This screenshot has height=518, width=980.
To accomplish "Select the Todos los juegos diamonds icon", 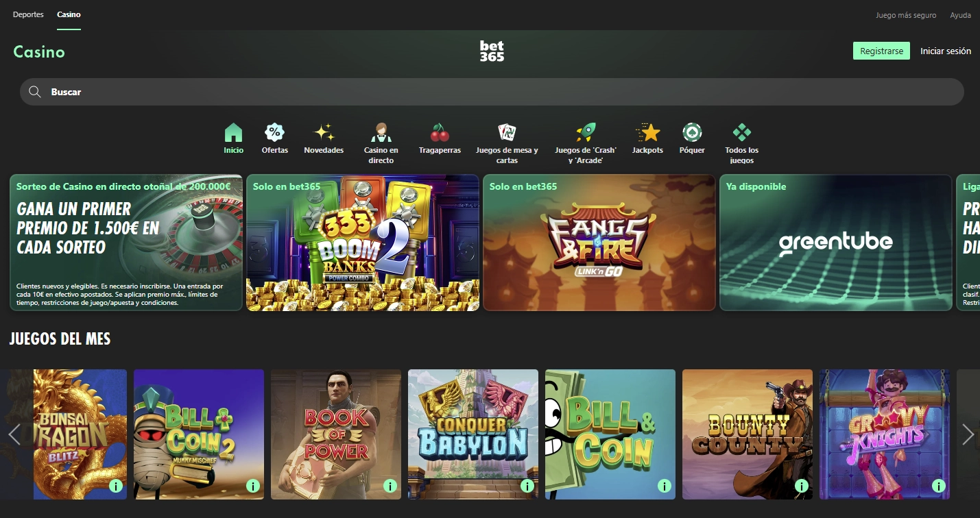I will pos(741,132).
